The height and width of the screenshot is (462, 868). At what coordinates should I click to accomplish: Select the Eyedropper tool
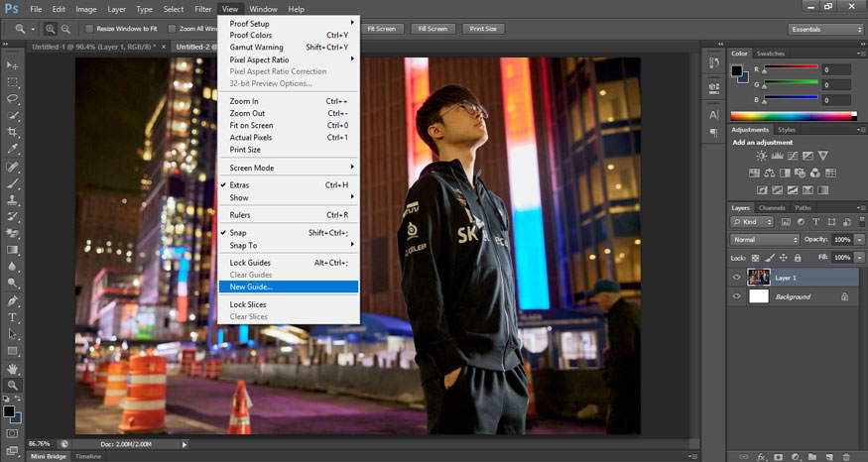coord(13,150)
